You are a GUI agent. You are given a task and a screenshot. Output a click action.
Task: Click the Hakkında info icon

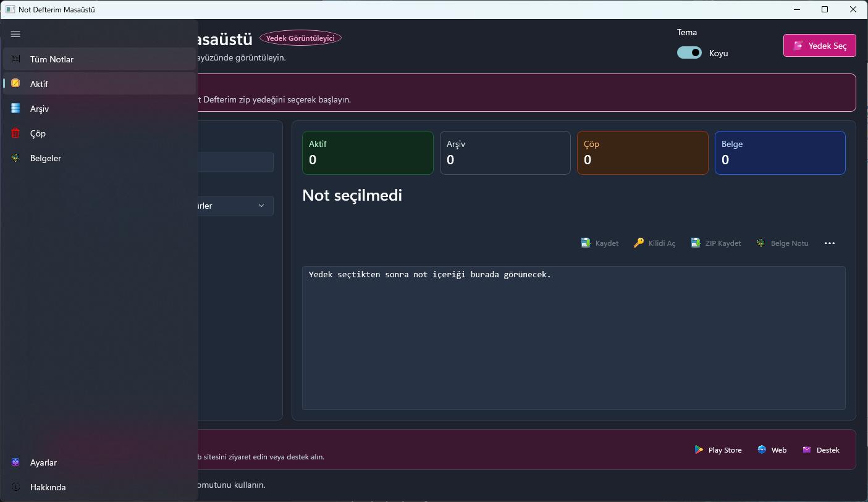tap(15, 487)
